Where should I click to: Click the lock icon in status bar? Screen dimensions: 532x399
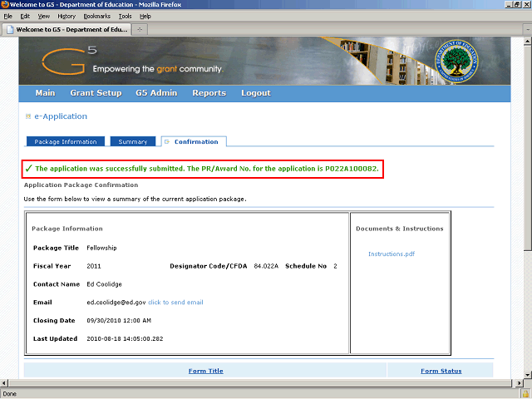pos(526,394)
